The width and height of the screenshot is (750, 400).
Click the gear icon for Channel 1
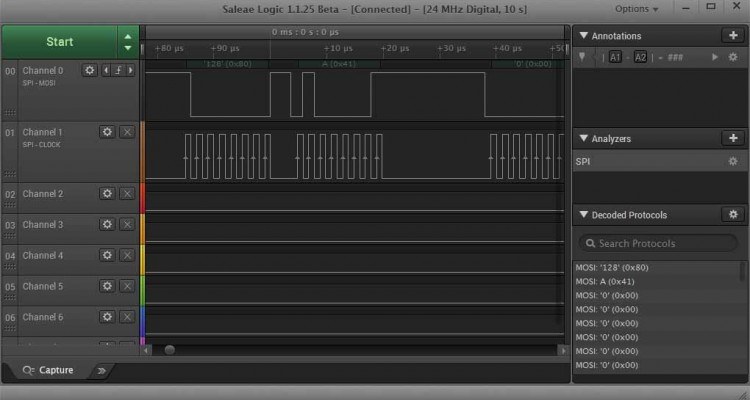click(x=108, y=132)
